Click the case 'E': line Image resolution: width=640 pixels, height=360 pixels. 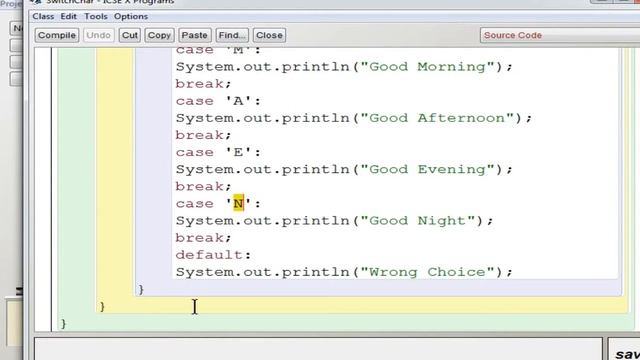(x=218, y=152)
